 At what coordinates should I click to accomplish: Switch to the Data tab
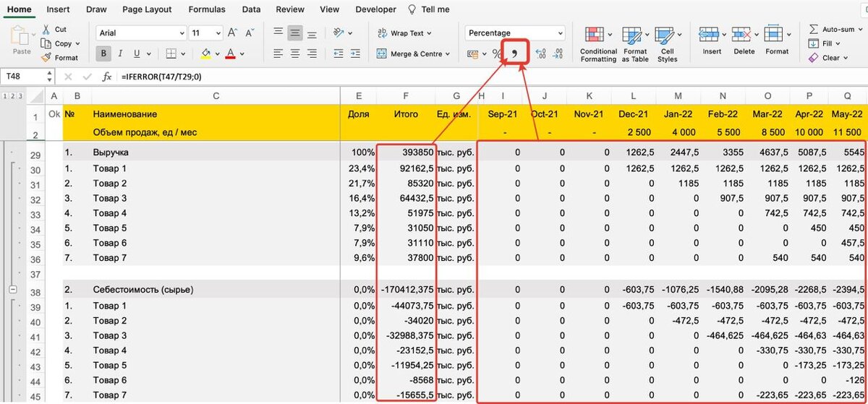tap(252, 9)
